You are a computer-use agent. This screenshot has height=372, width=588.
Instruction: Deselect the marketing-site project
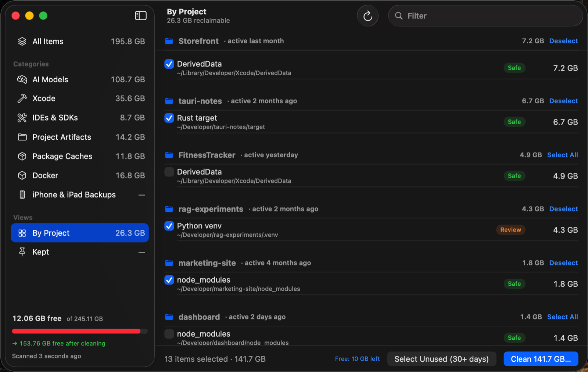tap(563, 263)
